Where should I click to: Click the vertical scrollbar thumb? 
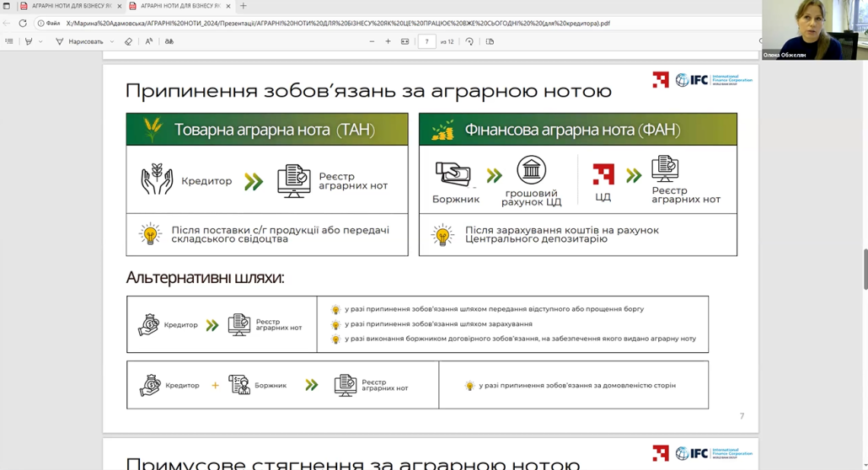click(865, 270)
